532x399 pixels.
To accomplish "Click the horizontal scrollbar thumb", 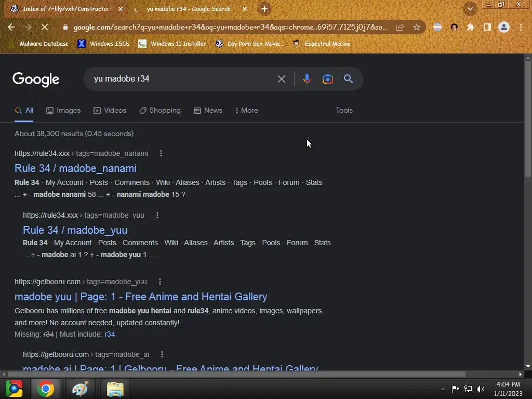I will 236,374.
